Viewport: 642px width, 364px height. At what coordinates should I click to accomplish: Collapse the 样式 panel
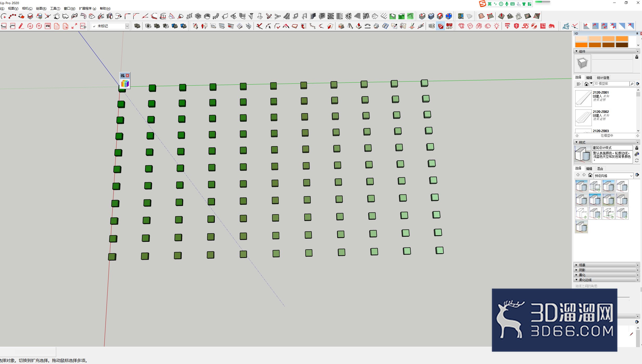pos(576,142)
